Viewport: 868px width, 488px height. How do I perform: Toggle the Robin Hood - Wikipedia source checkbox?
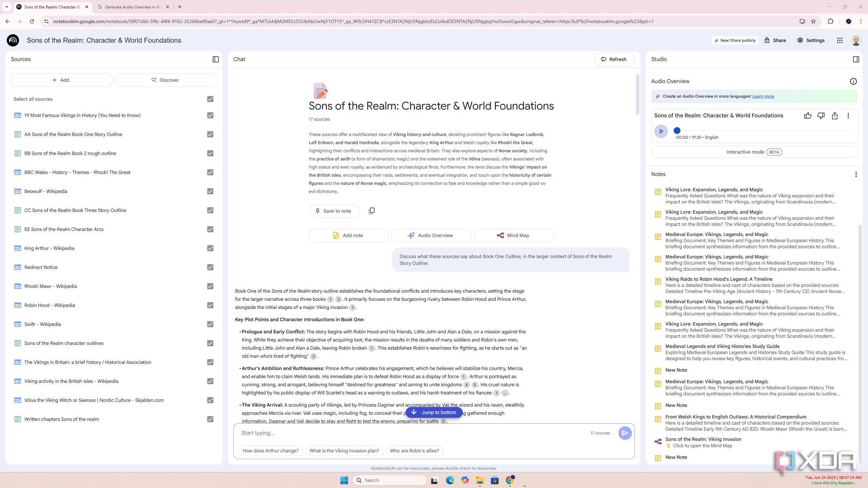click(x=210, y=305)
